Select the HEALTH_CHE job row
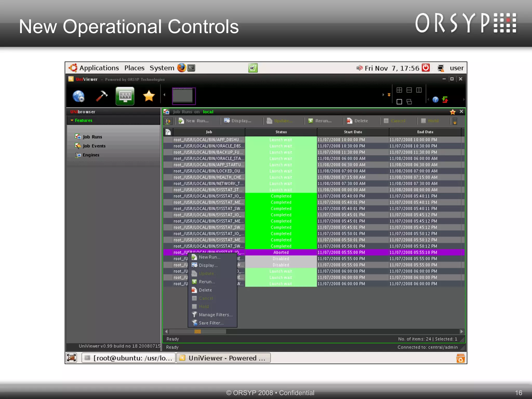This screenshot has height=399, width=532. pos(314,177)
